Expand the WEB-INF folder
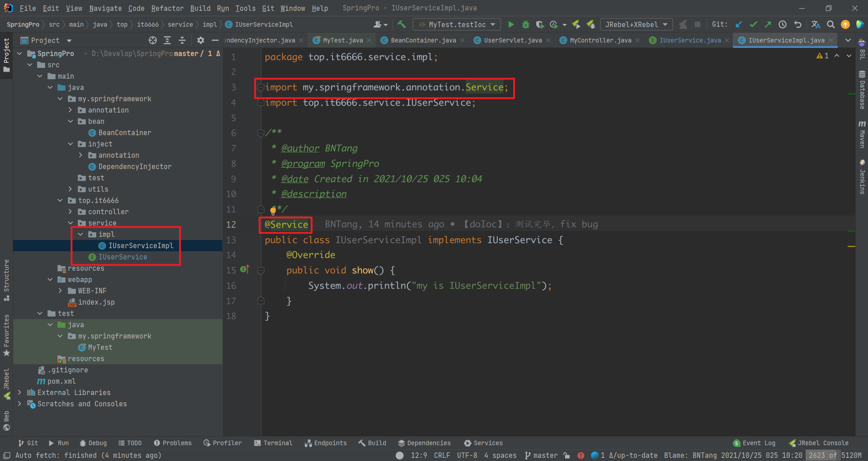 tap(60, 291)
